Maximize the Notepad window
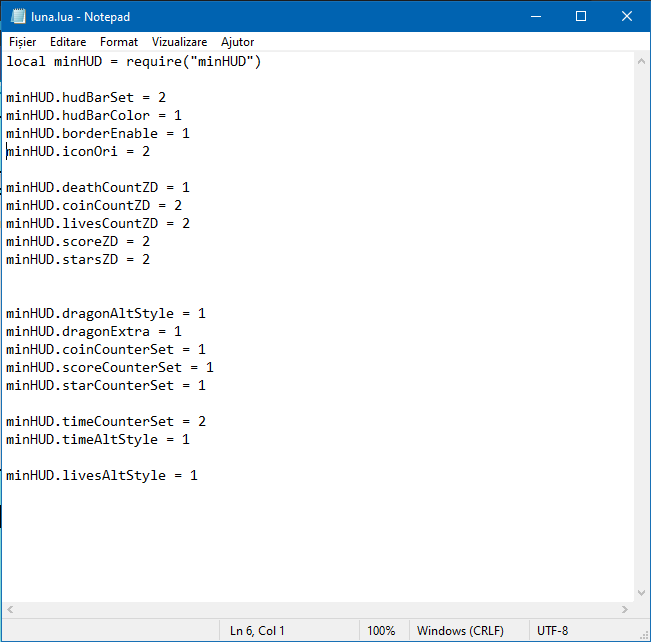 coord(581,16)
